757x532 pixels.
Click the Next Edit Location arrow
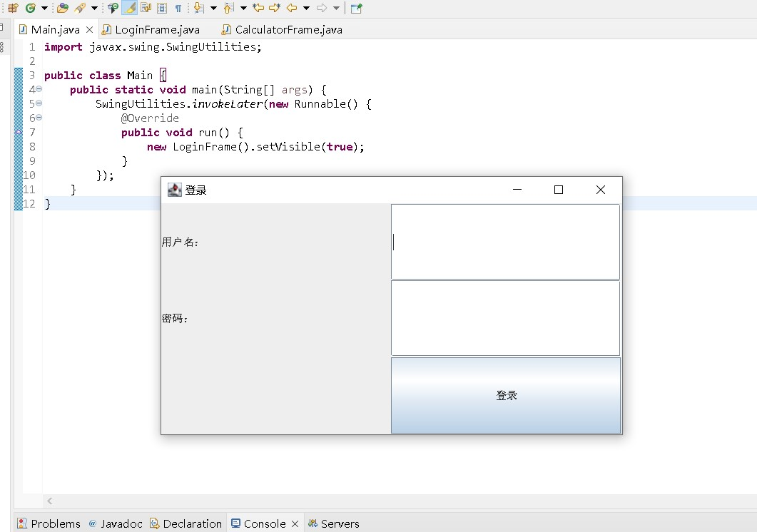point(275,8)
